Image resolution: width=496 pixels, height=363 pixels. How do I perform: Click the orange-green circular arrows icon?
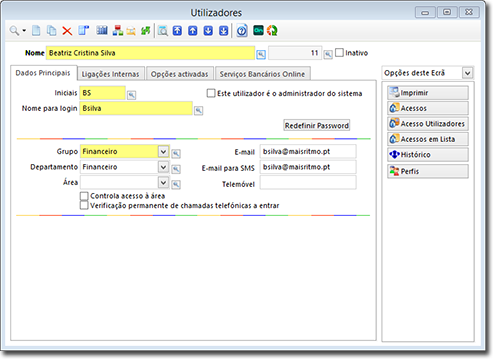(272, 31)
